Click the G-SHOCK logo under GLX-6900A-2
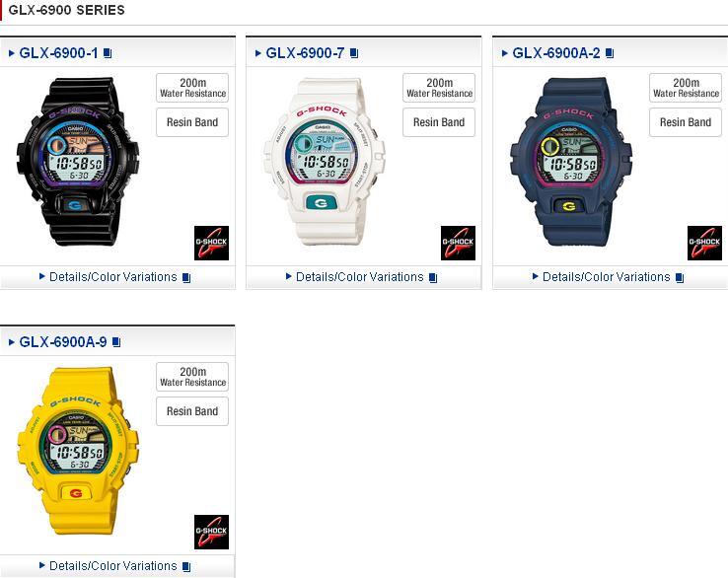Image resolution: width=728 pixels, height=578 pixels. (704, 243)
